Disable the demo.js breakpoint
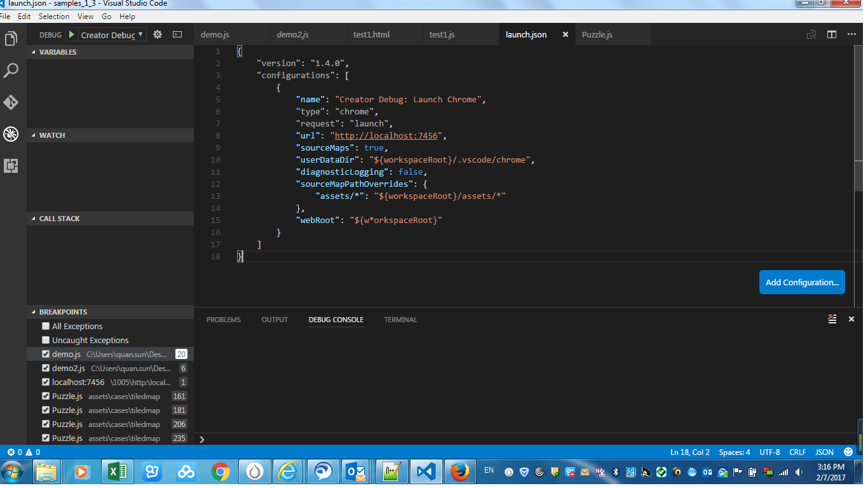Image resolution: width=868 pixels, height=488 pixels. pos(46,354)
